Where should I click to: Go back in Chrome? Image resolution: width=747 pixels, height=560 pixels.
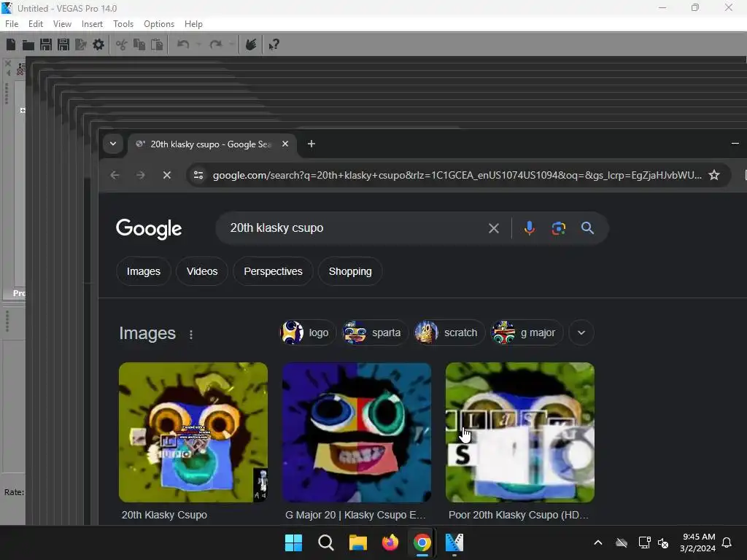point(115,175)
